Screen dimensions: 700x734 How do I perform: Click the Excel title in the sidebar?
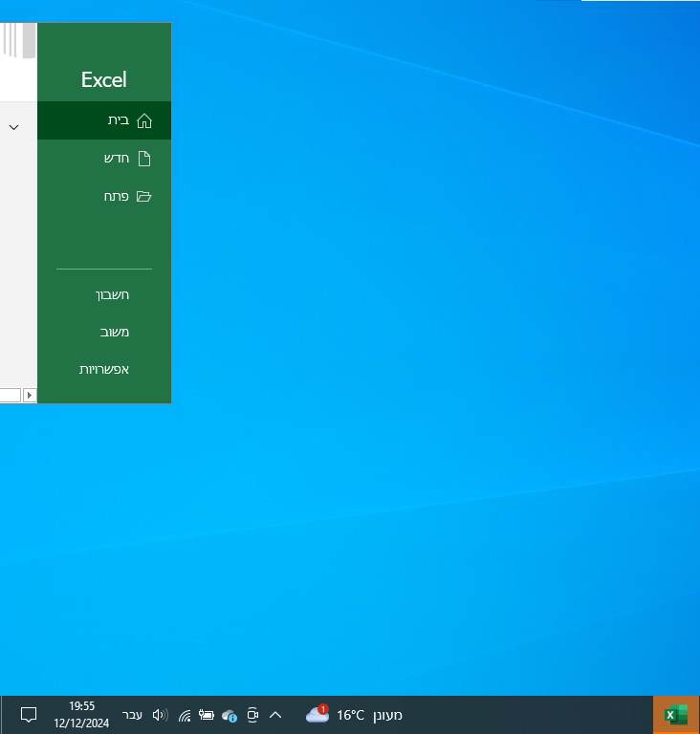click(104, 79)
